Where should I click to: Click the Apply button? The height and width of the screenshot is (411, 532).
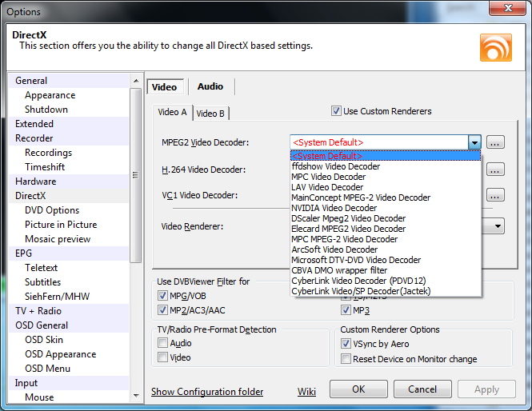(486, 389)
